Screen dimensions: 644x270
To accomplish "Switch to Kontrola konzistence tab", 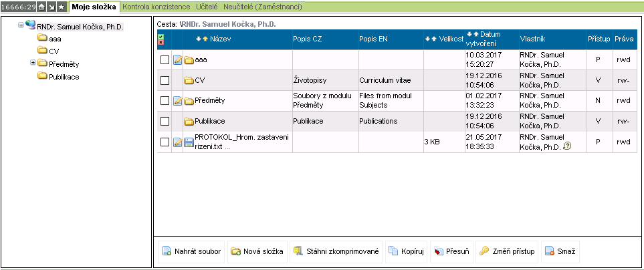I will pyautogui.click(x=156, y=7).
